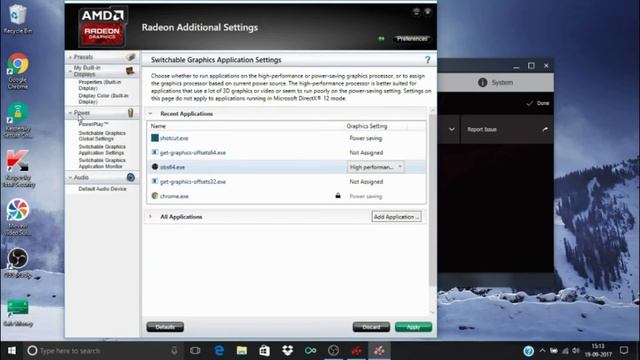This screenshot has height=360, width=640.
Task: Open Google Chrome desktop shortcut
Action: [18, 71]
